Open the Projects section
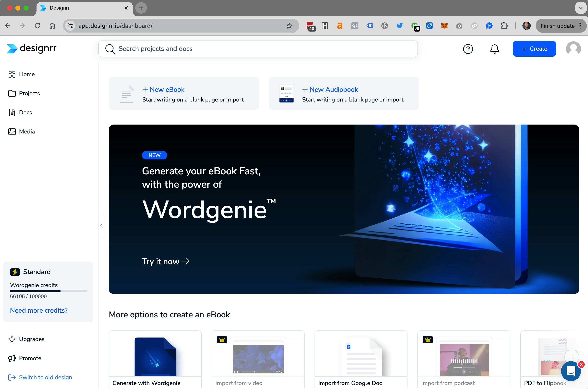Image resolution: width=588 pixels, height=389 pixels. pyautogui.click(x=29, y=93)
